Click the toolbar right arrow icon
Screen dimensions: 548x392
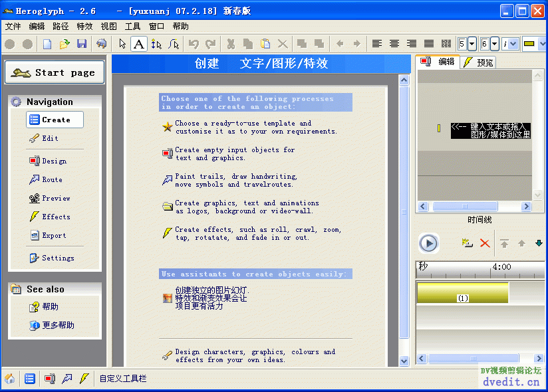357,44
